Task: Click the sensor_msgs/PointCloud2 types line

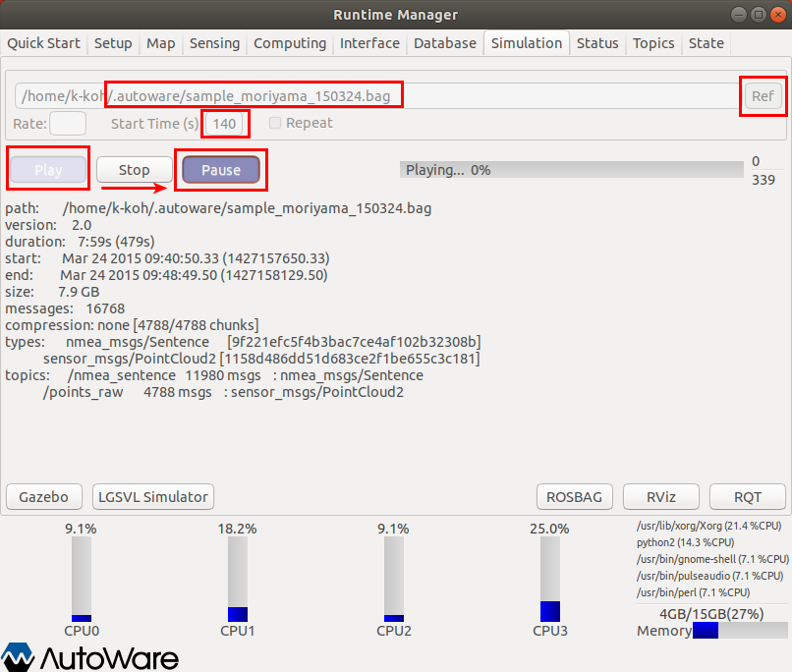Action: pos(261,359)
